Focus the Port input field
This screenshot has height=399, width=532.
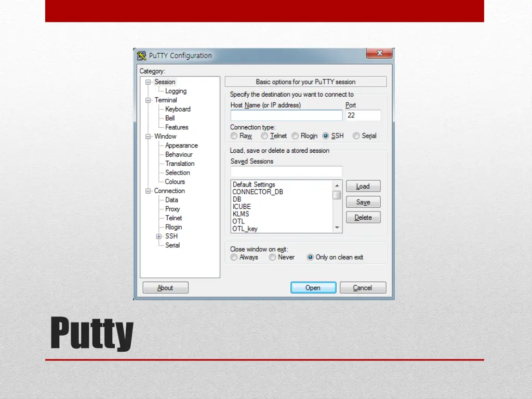click(363, 115)
